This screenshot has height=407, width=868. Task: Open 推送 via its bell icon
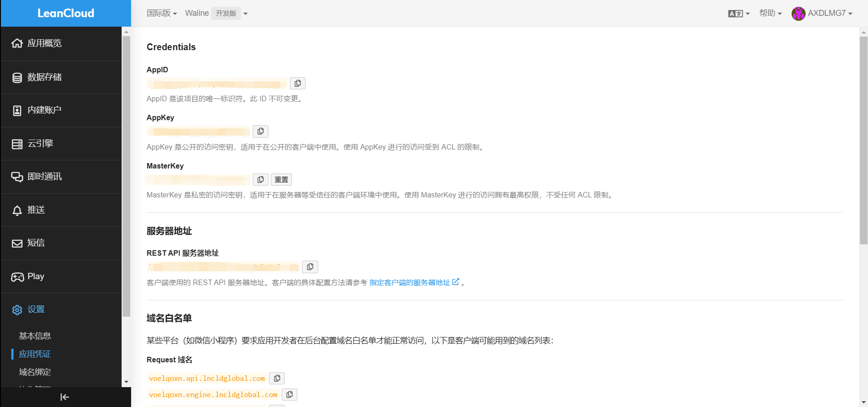[17, 211]
